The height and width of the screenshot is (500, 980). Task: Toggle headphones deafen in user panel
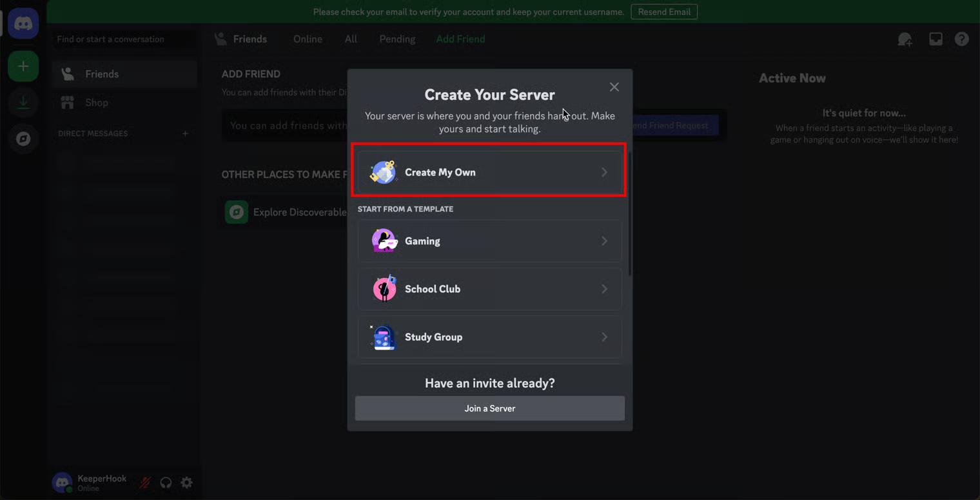pyautogui.click(x=166, y=483)
